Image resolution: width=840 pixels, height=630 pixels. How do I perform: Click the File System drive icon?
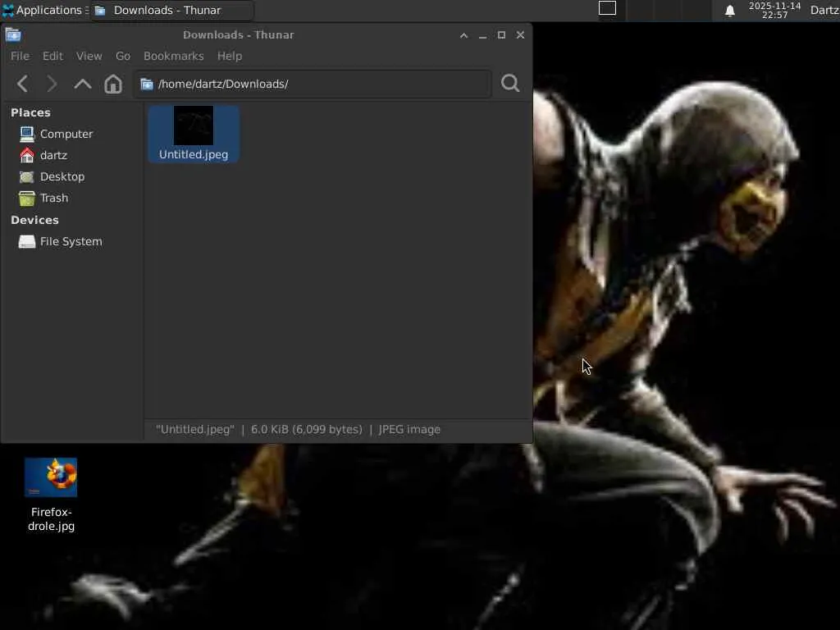[x=27, y=242]
